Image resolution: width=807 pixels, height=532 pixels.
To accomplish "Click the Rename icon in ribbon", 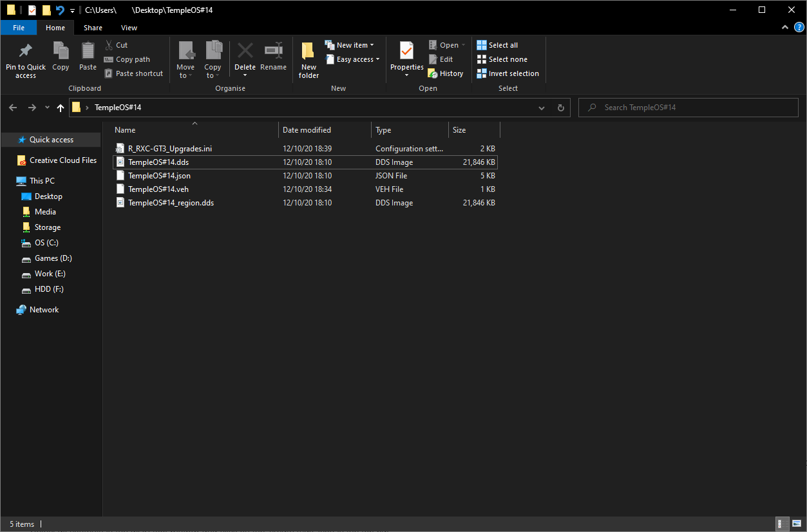I will (x=274, y=52).
